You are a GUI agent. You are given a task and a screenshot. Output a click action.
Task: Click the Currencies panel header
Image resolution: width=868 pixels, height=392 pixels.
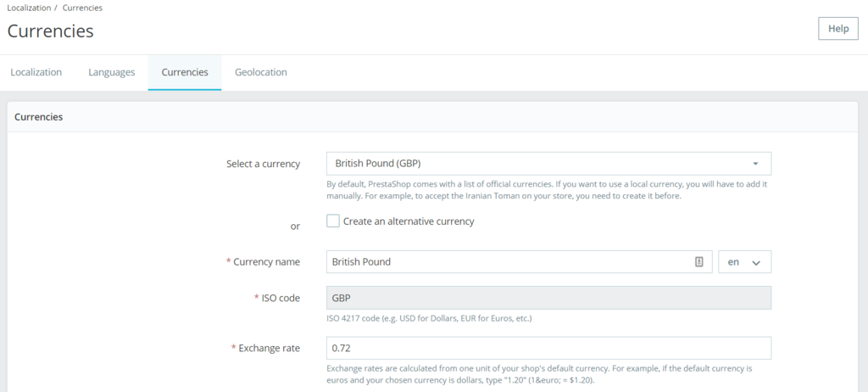point(39,117)
